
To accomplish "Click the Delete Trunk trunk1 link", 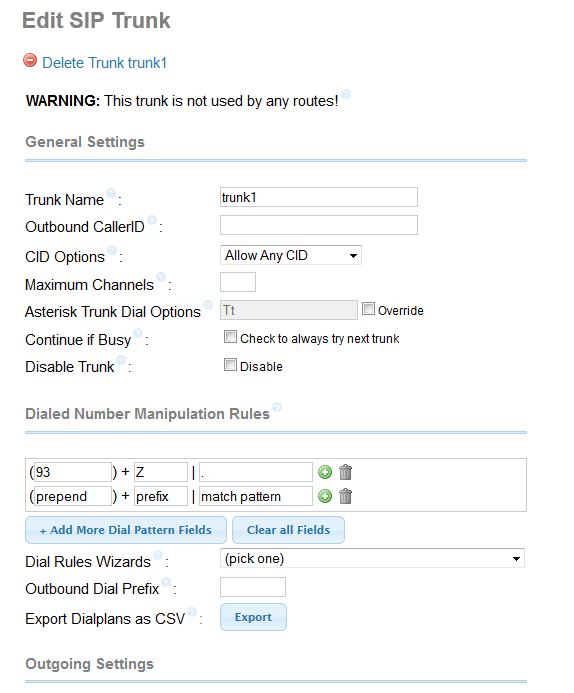I will (105, 63).
